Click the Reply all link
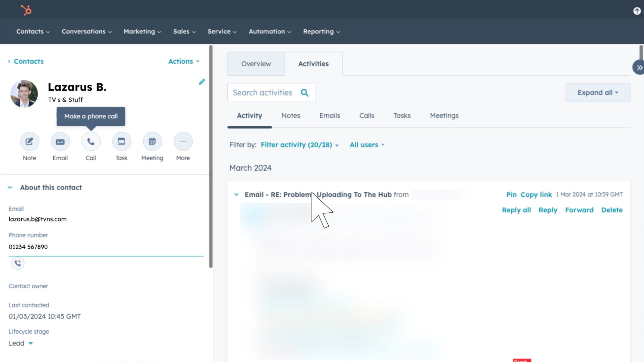This screenshot has height=362, width=644. (x=516, y=210)
